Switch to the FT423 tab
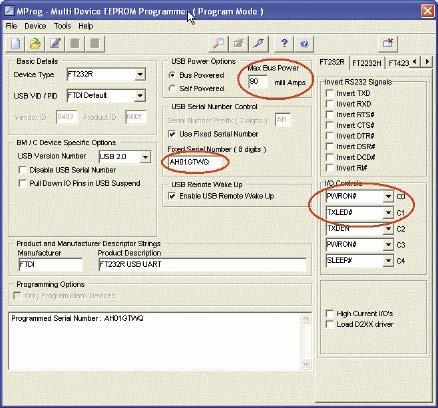Viewport: 438px width, 408px height. click(399, 63)
